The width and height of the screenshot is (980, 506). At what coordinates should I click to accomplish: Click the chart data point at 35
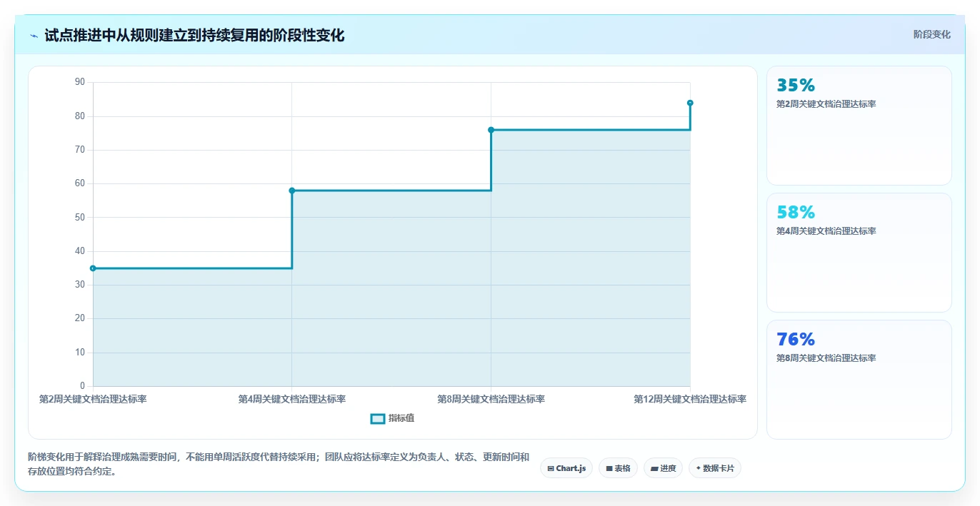pos(93,268)
